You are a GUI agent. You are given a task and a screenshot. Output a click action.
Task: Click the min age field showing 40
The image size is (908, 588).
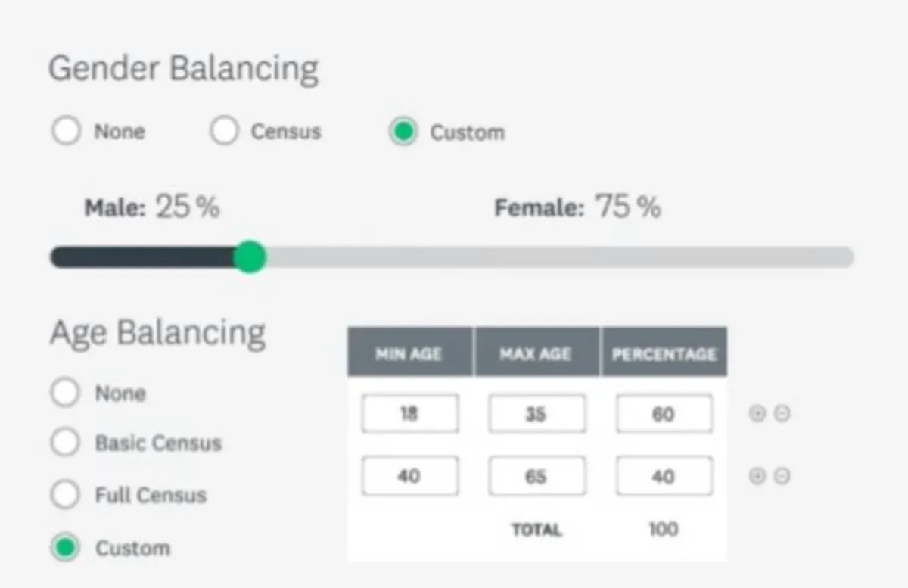click(409, 476)
